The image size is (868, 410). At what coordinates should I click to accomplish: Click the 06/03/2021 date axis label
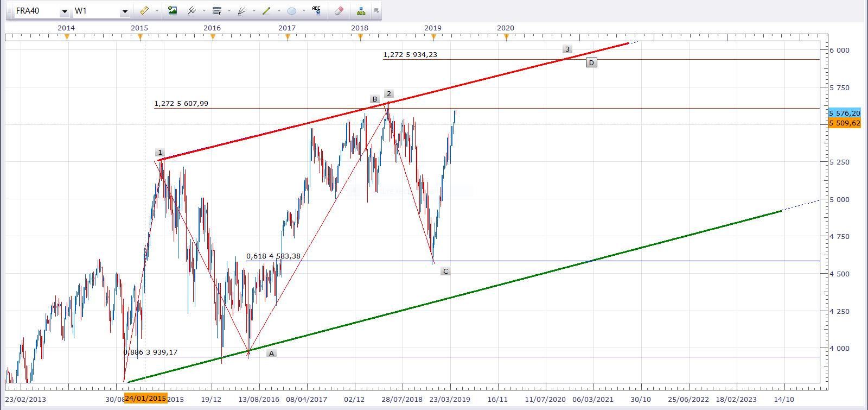(x=593, y=400)
